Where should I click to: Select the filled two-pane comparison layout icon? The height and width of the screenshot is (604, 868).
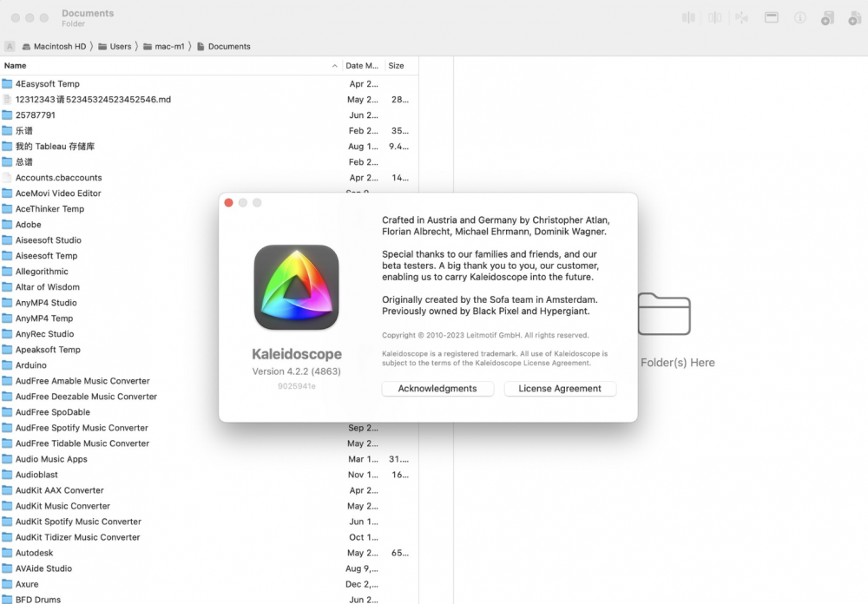point(688,17)
